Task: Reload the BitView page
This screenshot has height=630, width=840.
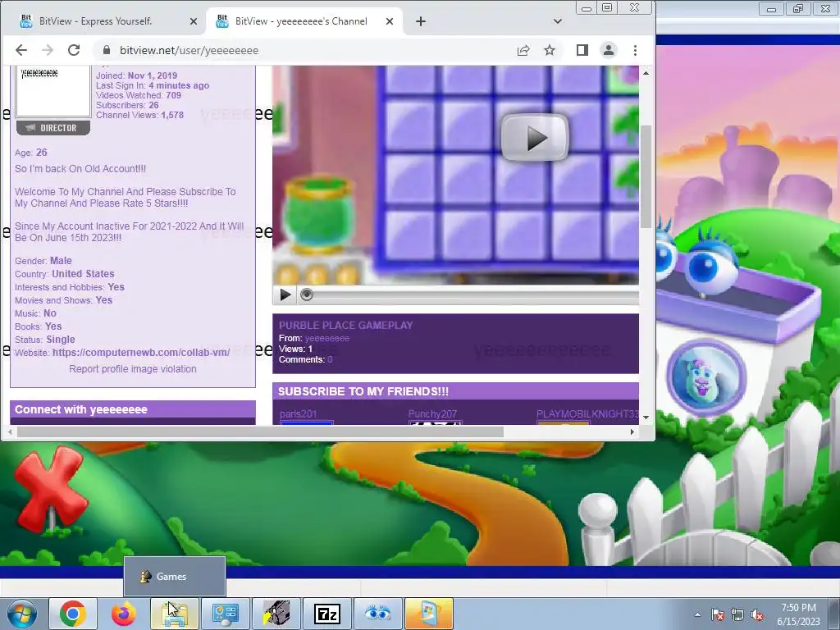Action: [74, 50]
